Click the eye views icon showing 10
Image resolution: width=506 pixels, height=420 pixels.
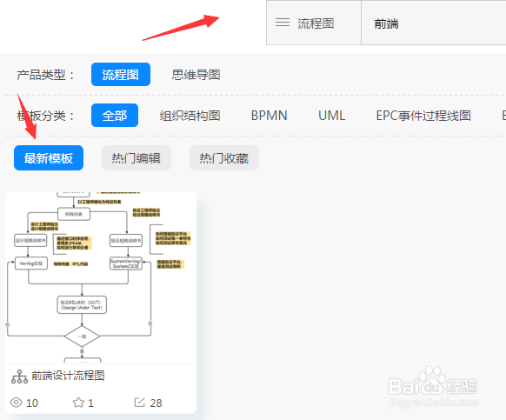tap(17, 403)
